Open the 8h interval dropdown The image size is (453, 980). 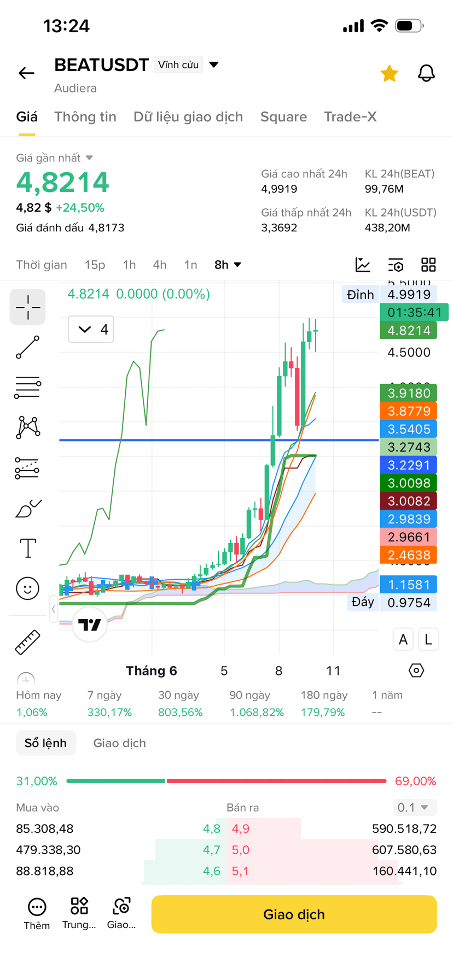[x=228, y=265]
